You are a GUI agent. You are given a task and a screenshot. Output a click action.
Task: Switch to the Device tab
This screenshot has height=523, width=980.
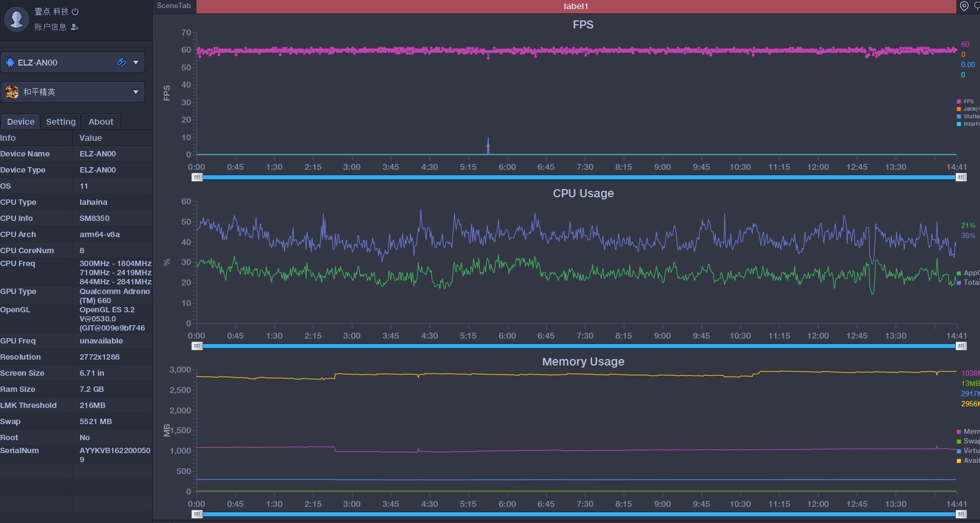[20, 121]
